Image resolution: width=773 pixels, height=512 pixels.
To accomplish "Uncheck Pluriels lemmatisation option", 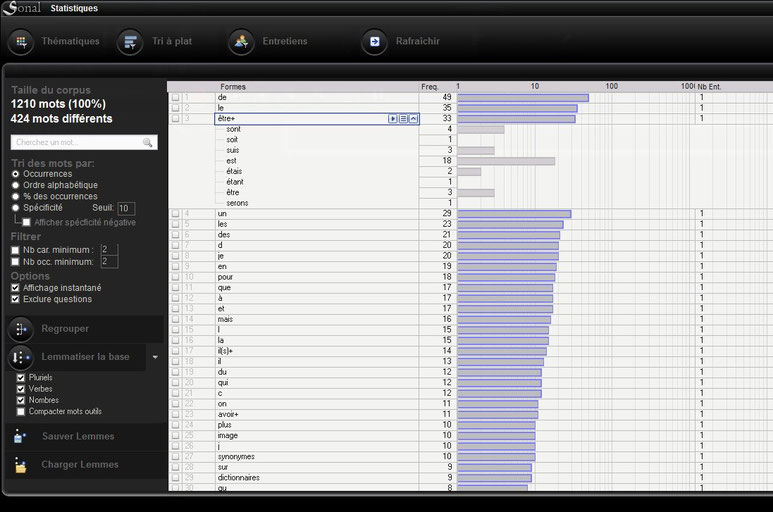I will pos(21,377).
